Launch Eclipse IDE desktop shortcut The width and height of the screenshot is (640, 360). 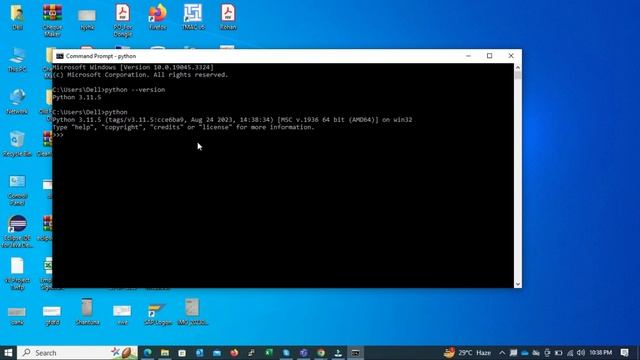click(x=17, y=231)
